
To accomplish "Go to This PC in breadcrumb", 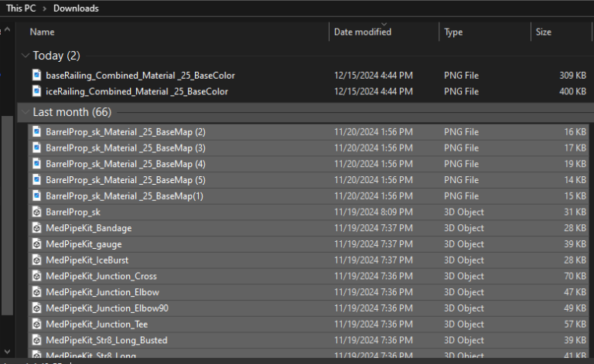I will [23, 9].
